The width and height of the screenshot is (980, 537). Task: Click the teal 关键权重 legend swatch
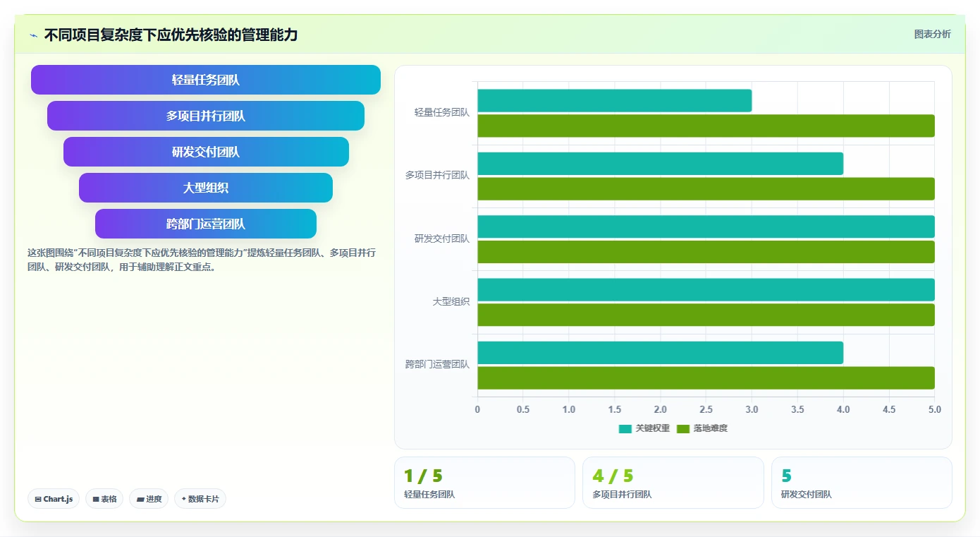click(625, 428)
